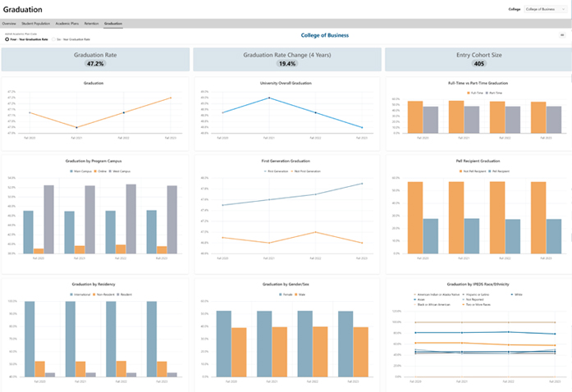Screen dimensions: 572x392
Task: Click the Fall 2020 Full-Time orange bar
Action: tap(415, 117)
